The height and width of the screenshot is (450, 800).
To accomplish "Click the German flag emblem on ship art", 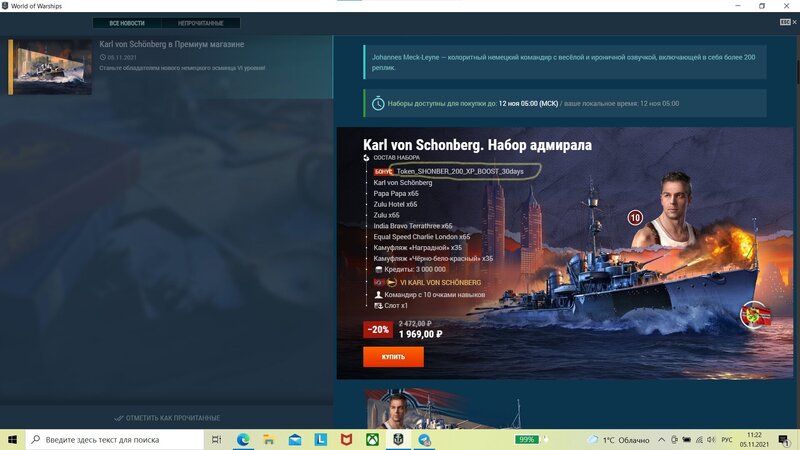I will coord(755,315).
